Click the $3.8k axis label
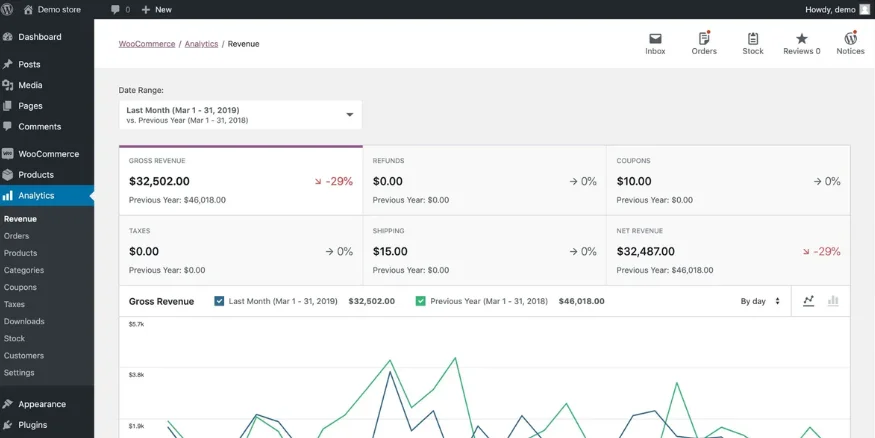Viewport: 875px width, 438px height. tap(137, 375)
